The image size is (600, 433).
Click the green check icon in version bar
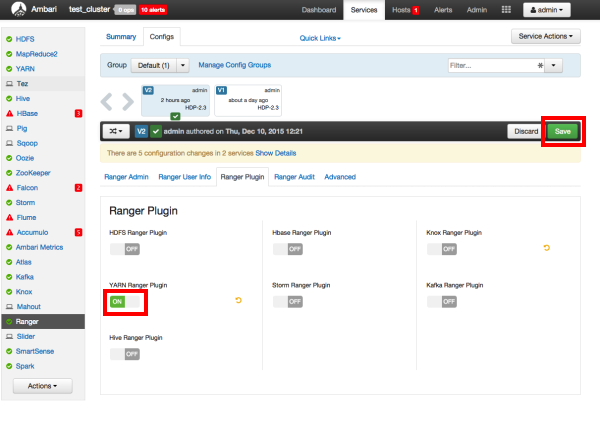tap(155, 131)
